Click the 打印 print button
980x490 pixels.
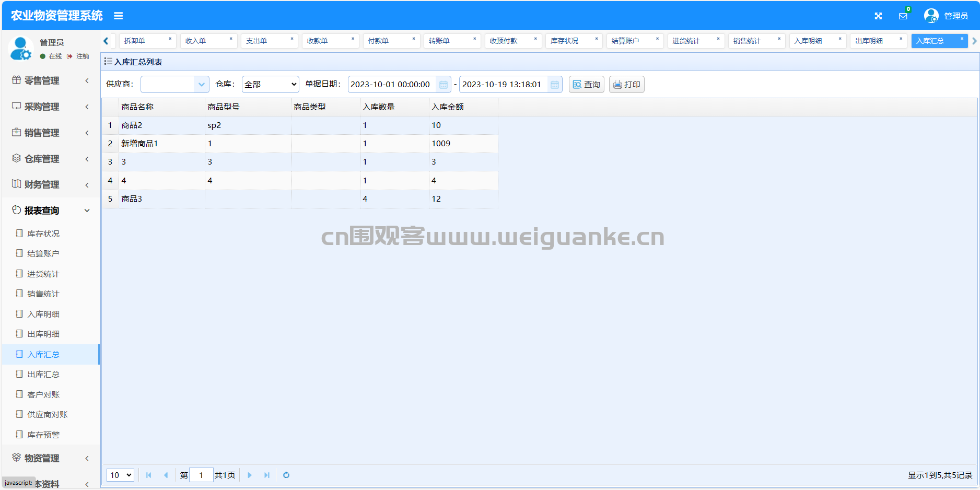tap(626, 85)
